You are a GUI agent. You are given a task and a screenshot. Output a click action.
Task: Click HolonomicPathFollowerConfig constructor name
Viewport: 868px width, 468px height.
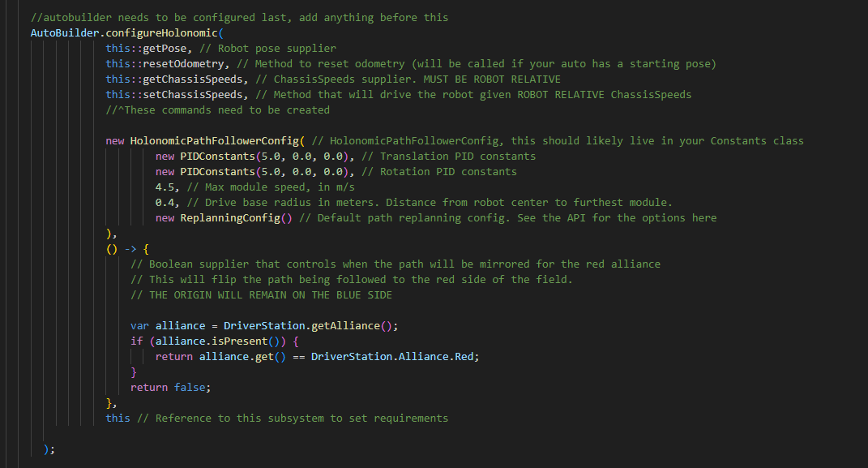click(214, 140)
